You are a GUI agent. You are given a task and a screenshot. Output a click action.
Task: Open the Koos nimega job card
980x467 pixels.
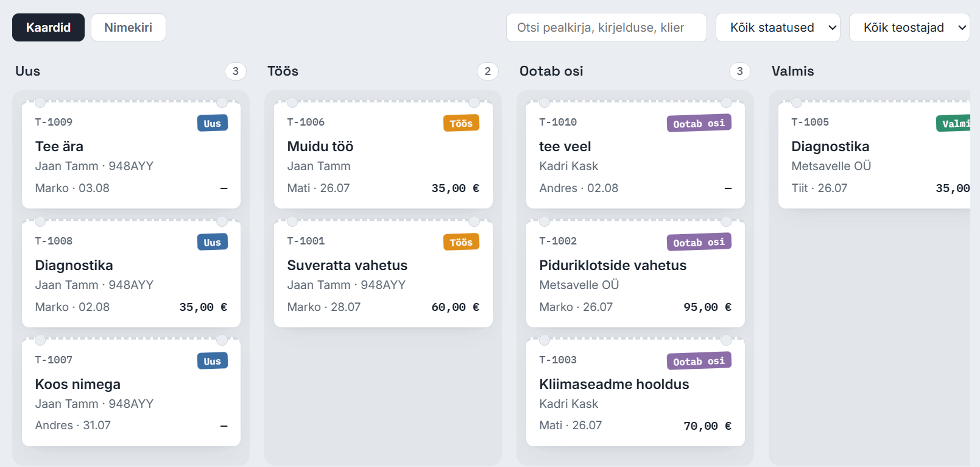point(131,393)
